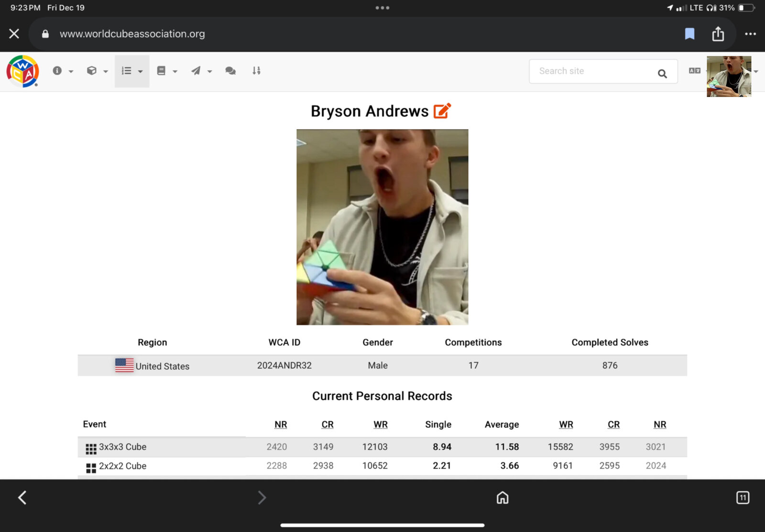
Task: Open the 3x3x3 Cube event link
Action: pos(123,447)
